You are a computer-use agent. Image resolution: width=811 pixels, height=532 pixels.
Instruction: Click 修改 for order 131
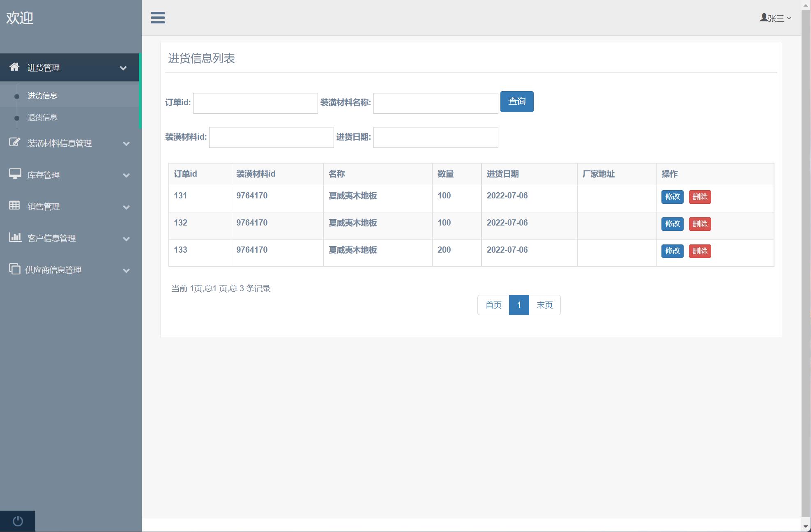pyautogui.click(x=672, y=197)
